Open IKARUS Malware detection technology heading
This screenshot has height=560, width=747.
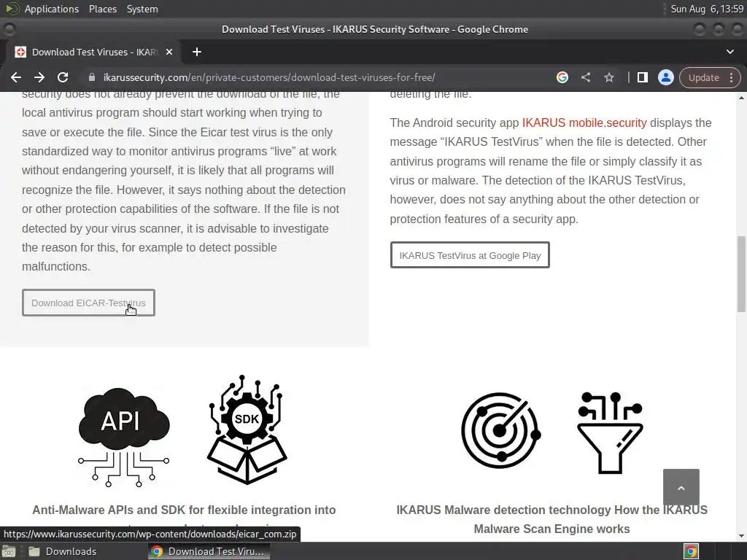tap(551, 519)
